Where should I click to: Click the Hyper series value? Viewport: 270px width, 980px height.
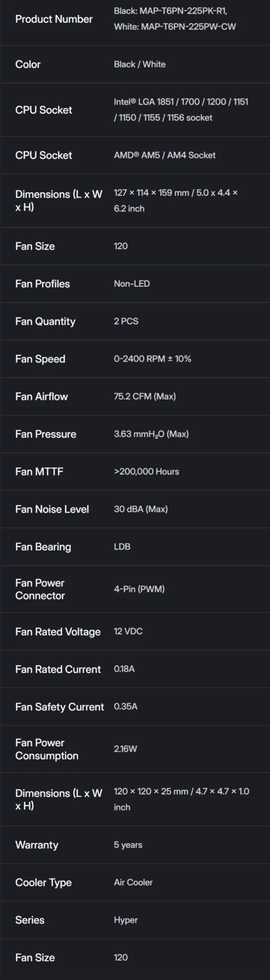(125, 920)
